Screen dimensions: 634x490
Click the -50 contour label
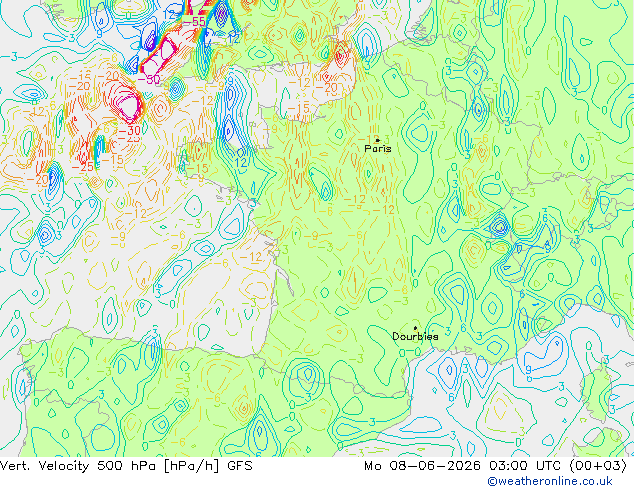point(149,79)
